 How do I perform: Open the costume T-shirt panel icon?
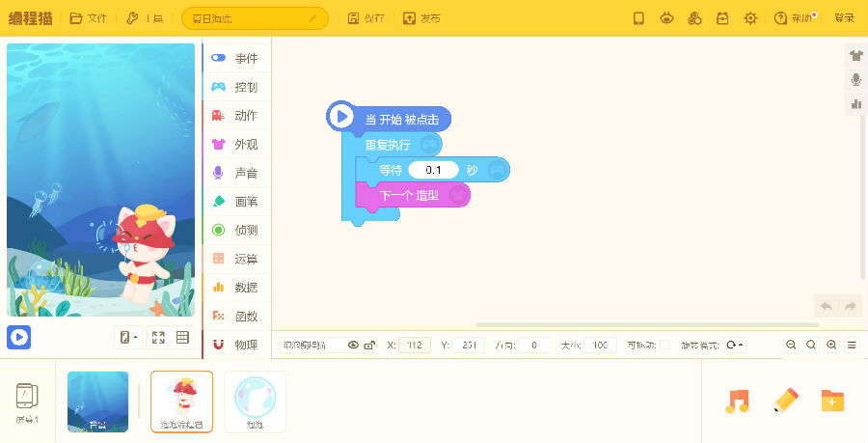tap(855, 55)
